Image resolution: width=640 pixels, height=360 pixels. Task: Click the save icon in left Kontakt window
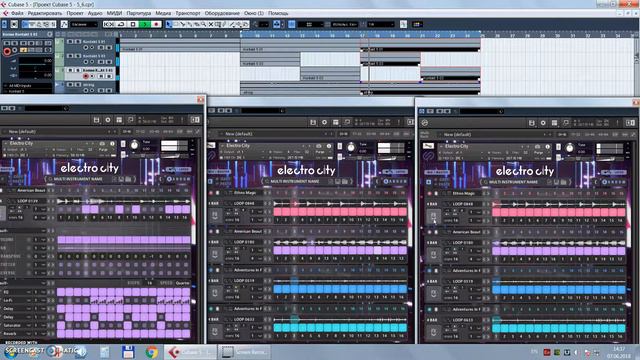[96, 120]
